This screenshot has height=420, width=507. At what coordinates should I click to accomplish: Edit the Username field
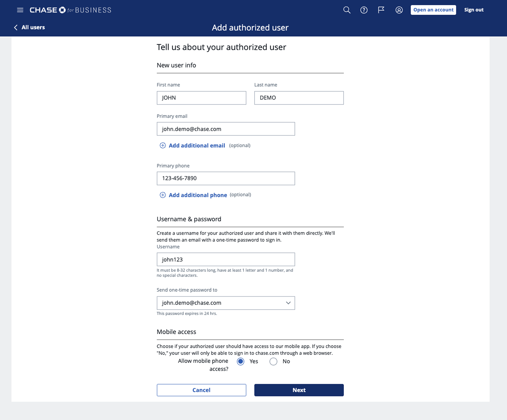[226, 260]
